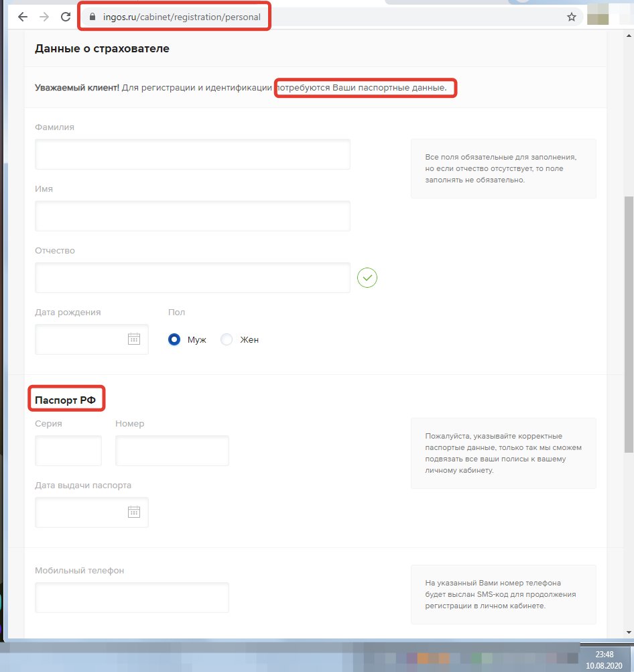Click the page vertical scrollbar thumb

(x=629, y=322)
